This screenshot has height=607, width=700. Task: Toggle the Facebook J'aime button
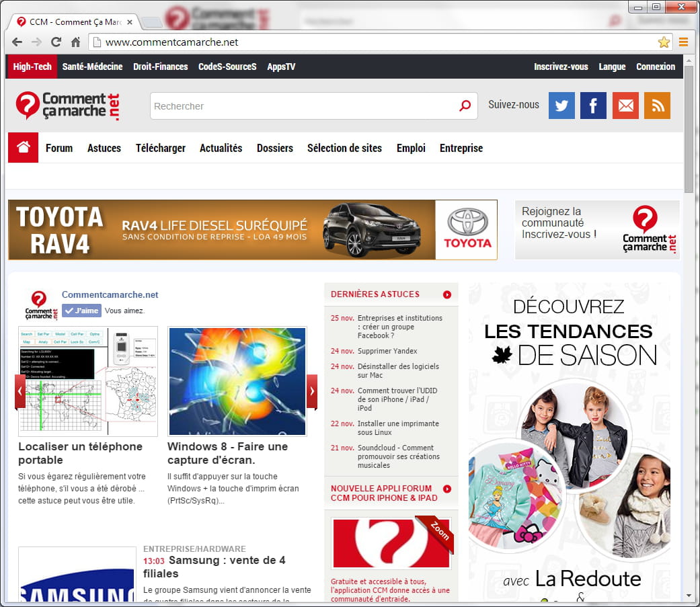pyautogui.click(x=81, y=311)
